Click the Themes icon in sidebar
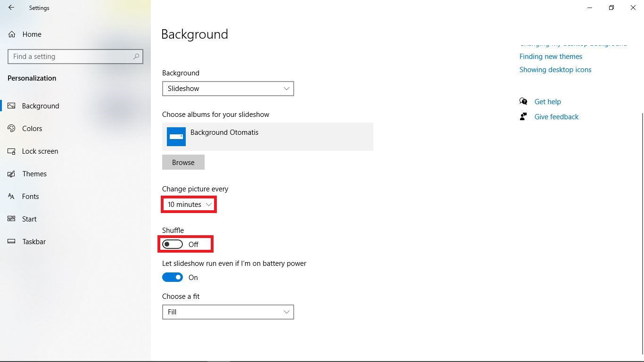The image size is (644, 362). click(x=12, y=174)
